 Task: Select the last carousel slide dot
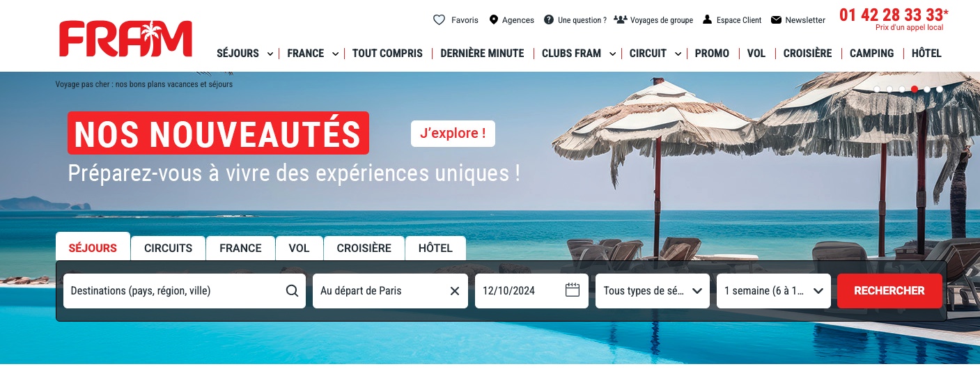(x=940, y=89)
